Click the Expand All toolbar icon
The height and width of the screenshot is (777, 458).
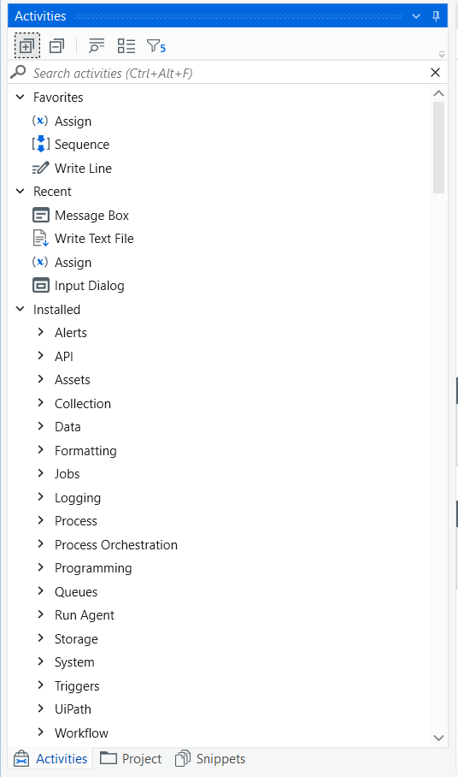pos(27,46)
